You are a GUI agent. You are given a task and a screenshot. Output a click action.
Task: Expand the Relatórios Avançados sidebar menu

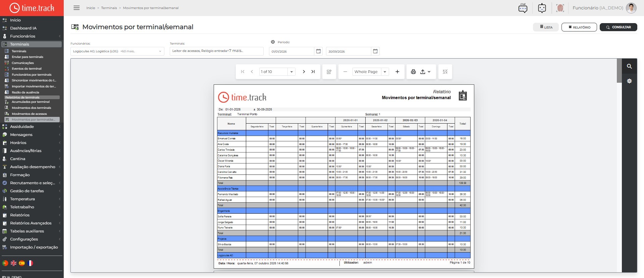32,223
